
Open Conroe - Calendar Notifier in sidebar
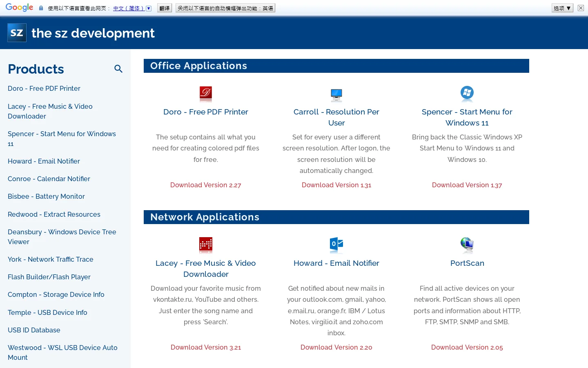point(49,179)
